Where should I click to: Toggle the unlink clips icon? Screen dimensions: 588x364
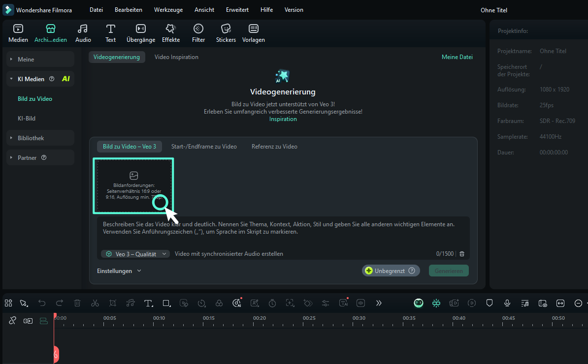[12, 321]
